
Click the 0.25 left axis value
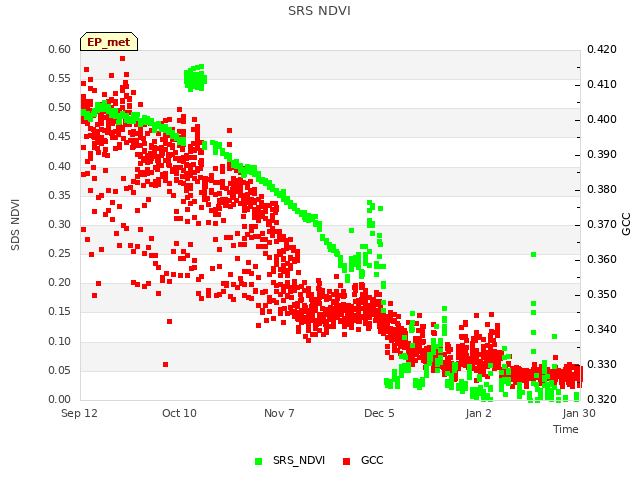pos(60,253)
